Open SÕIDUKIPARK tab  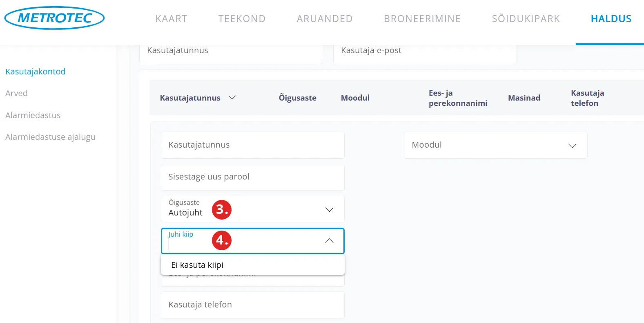[x=526, y=19]
